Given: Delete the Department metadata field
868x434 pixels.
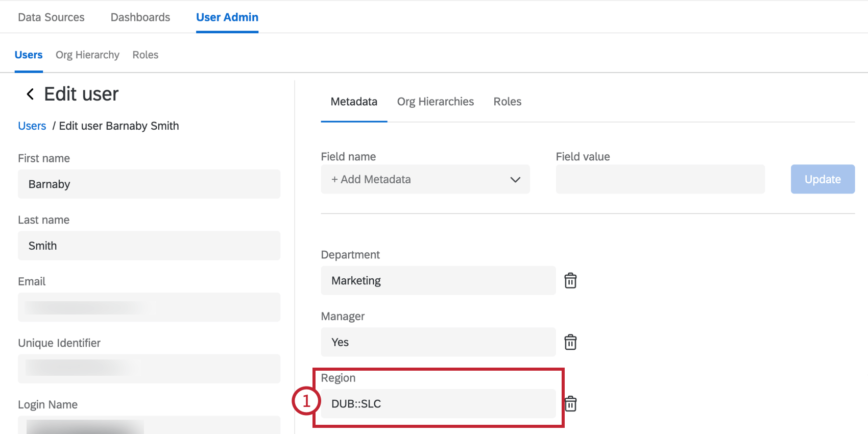Looking at the screenshot, I should click(570, 281).
